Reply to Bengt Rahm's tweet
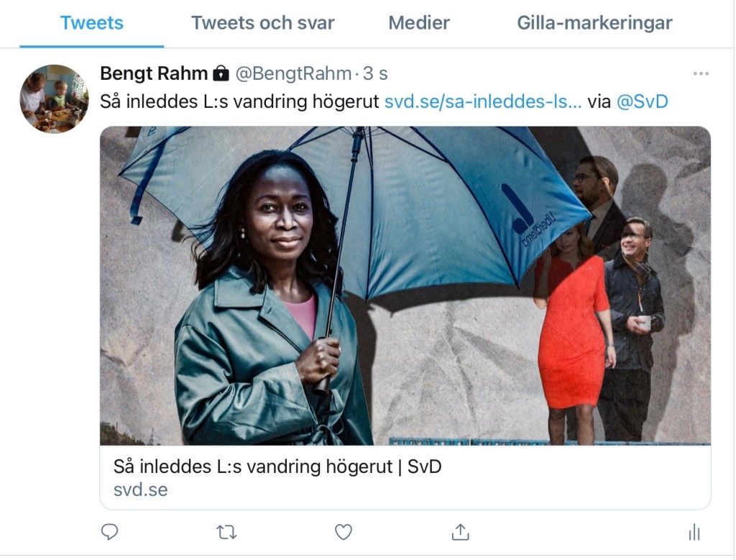The image size is (736, 560). (109, 532)
